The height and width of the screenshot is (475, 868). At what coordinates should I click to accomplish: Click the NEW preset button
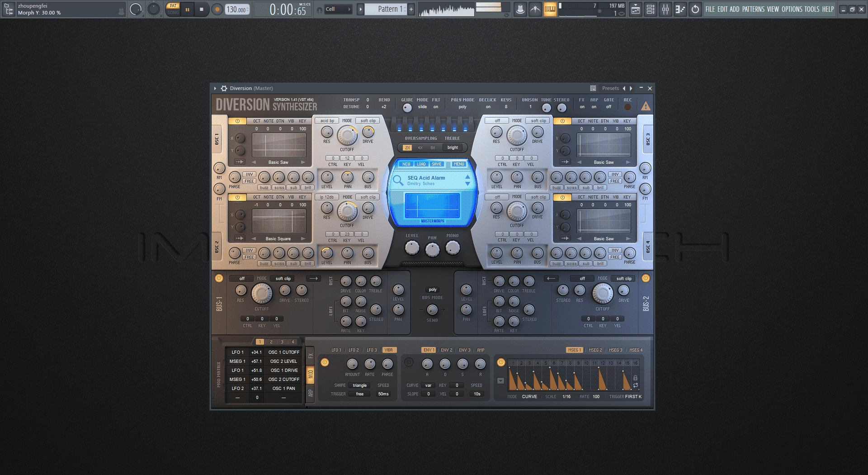(406, 164)
